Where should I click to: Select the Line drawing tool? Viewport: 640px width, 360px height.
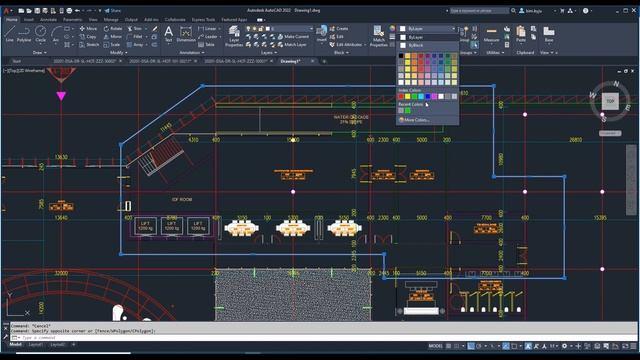coord(9,34)
